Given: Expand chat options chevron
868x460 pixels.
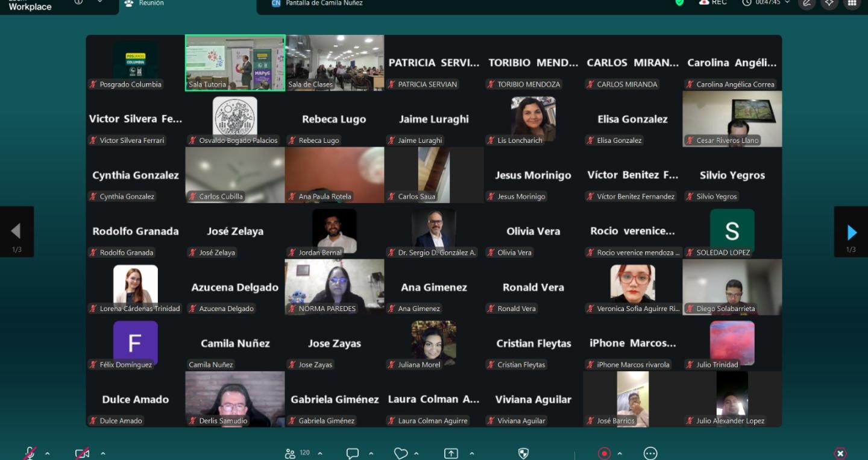Looking at the screenshot, I should (371, 454).
